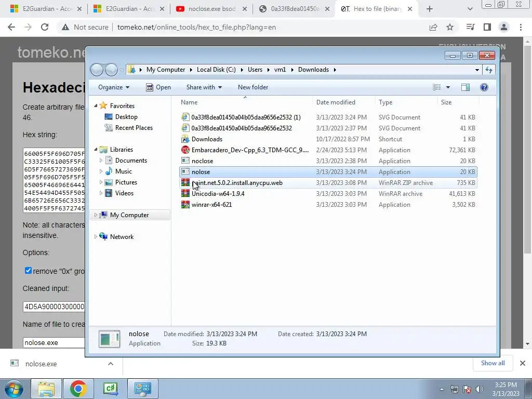Viewport: 532px width, 399px height.
Task: Reload the page in Chrome
Action: (x=45, y=27)
